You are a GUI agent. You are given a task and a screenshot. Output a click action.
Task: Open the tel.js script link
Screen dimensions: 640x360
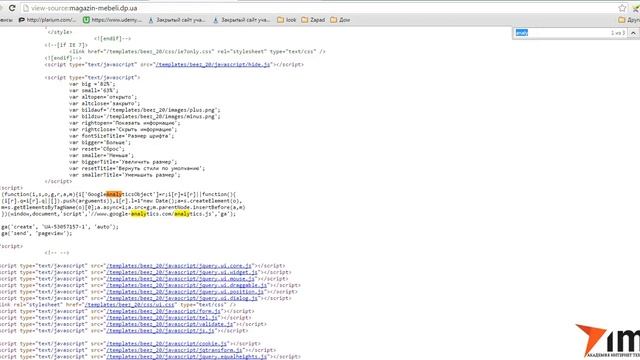(x=162, y=318)
